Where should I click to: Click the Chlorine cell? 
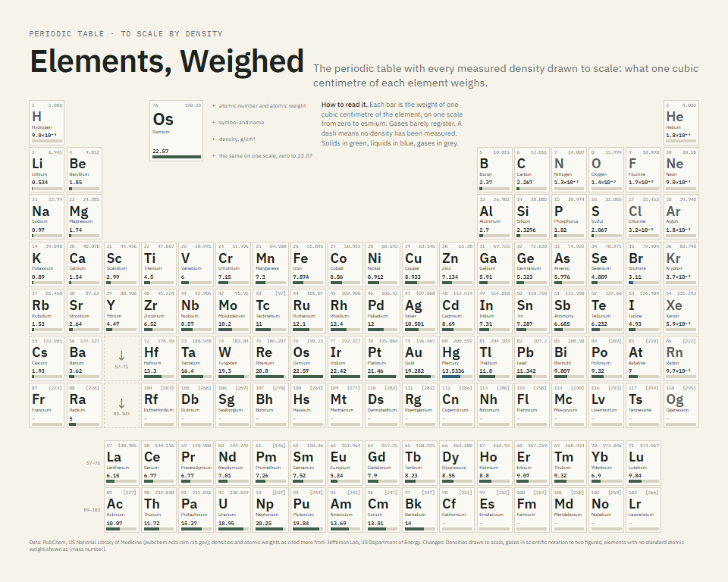click(x=644, y=217)
